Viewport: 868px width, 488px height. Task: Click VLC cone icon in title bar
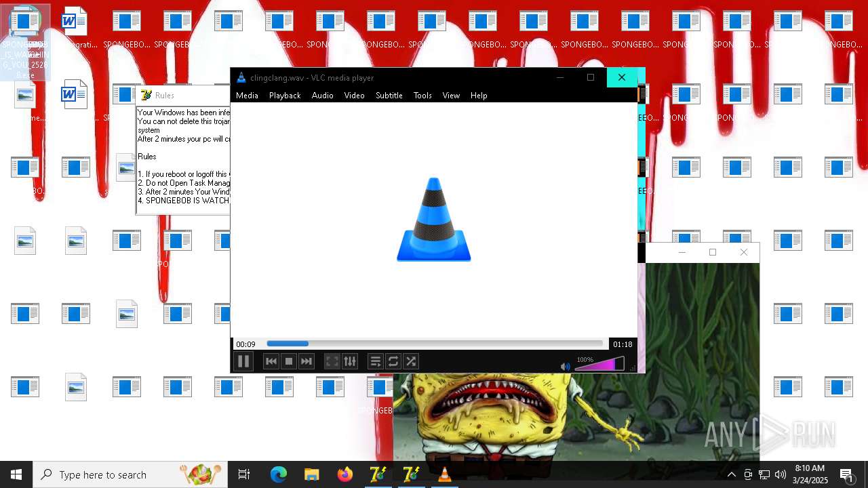pos(241,77)
